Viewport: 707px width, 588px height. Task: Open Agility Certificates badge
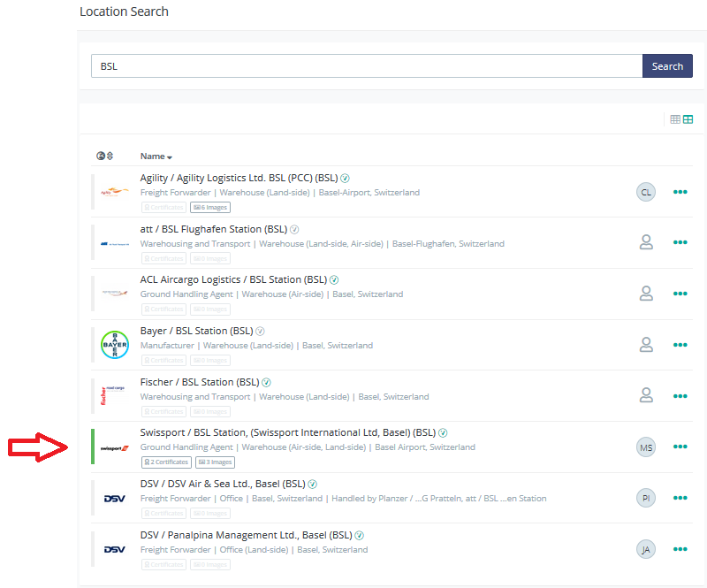click(x=163, y=207)
